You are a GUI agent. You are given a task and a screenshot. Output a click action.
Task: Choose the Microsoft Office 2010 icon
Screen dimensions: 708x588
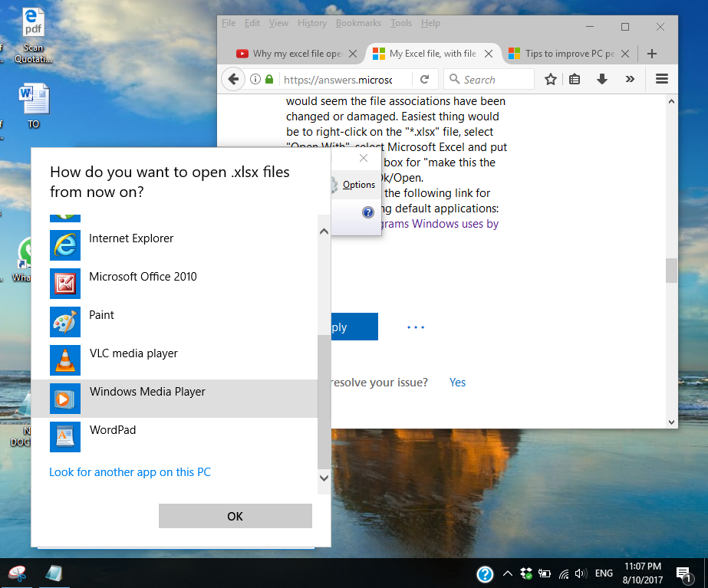pyautogui.click(x=65, y=284)
